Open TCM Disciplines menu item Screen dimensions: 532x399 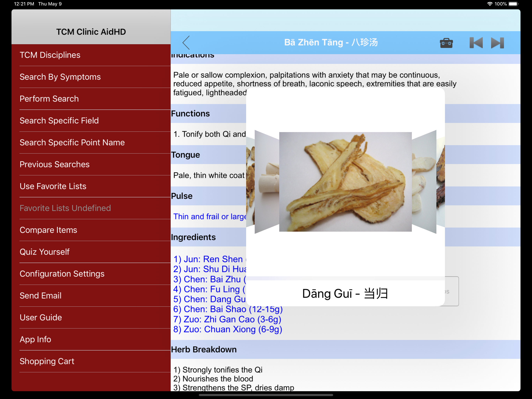91,55
